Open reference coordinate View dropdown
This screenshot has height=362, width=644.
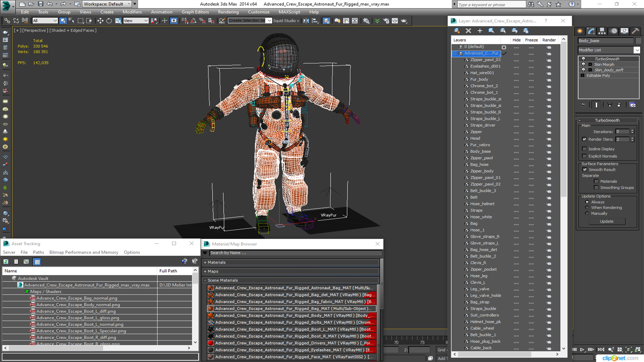pyautogui.click(x=136, y=21)
